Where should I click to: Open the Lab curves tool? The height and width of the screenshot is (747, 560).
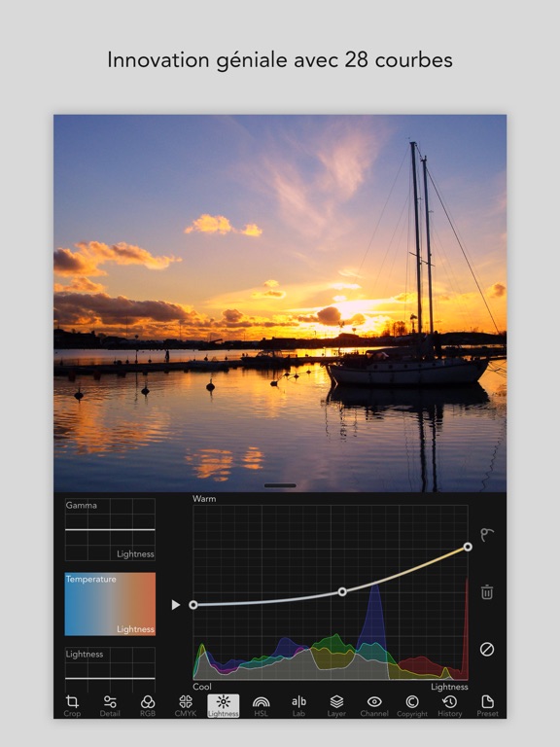coord(298,705)
